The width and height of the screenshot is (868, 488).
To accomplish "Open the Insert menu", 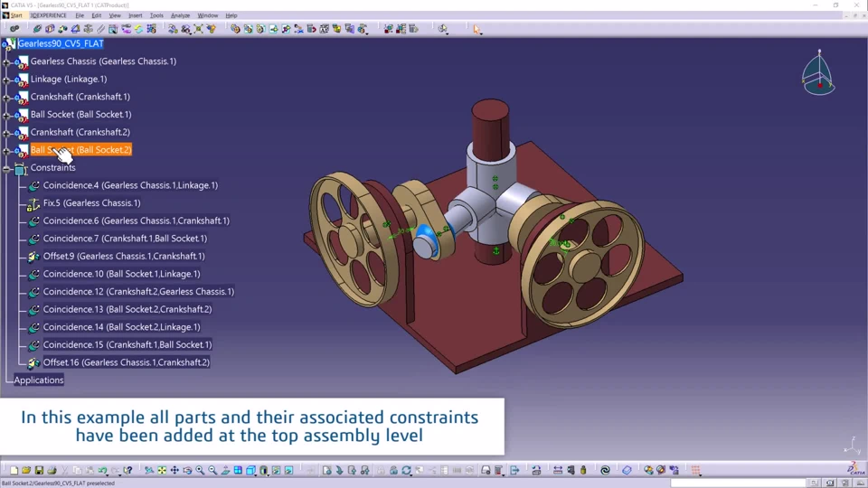I will coord(135,15).
